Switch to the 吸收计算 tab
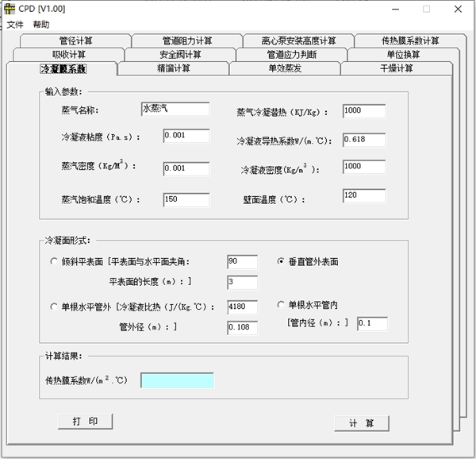Viewport: 476px width, 459px height. [x=68, y=54]
